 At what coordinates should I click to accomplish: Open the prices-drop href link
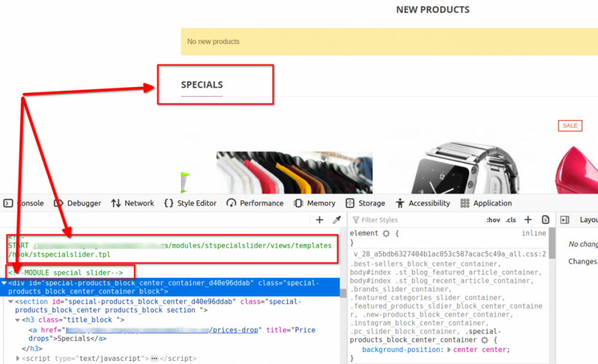(x=234, y=329)
